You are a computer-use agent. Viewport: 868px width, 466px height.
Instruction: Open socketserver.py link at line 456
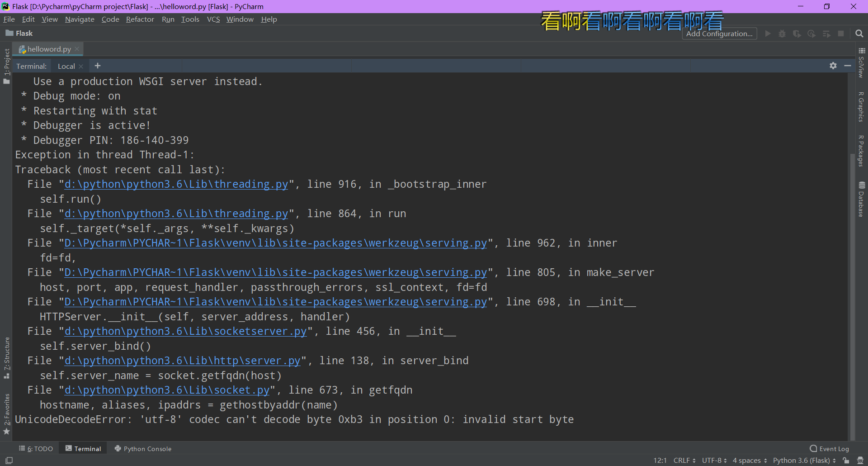click(186, 331)
